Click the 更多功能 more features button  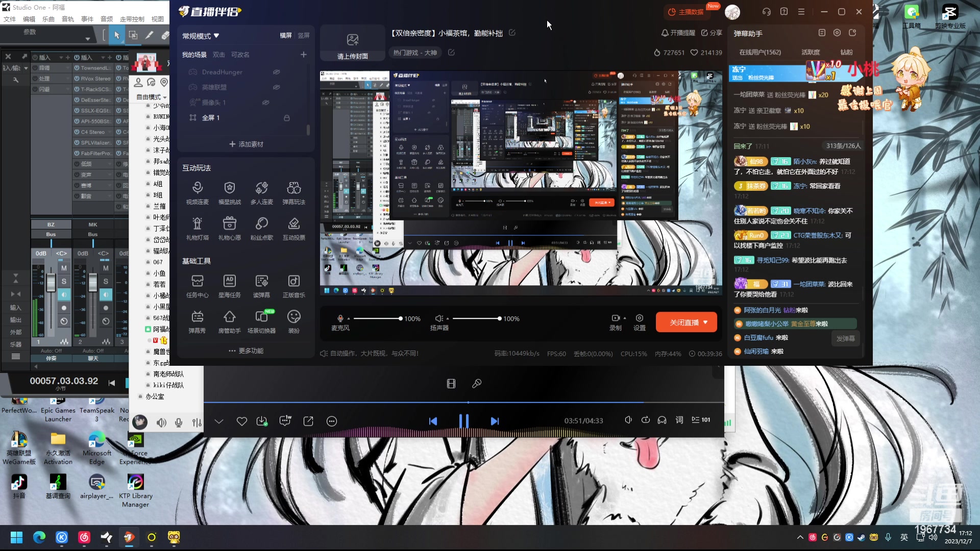click(246, 351)
